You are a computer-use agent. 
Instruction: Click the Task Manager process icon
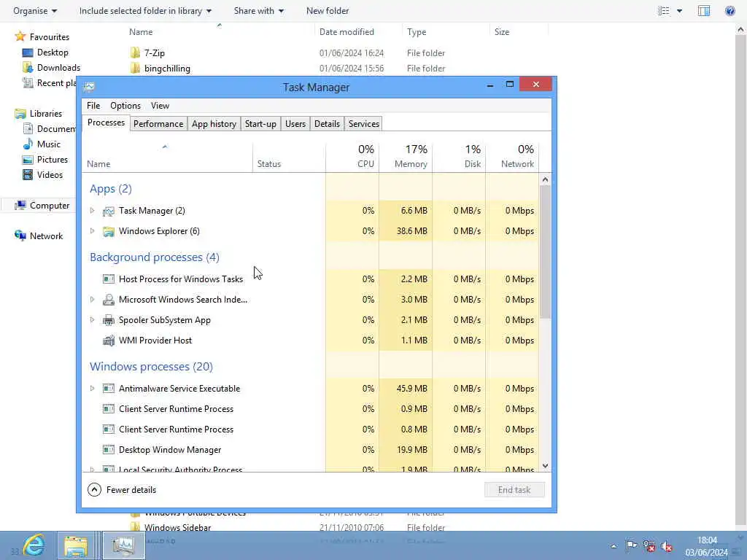tap(109, 211)
